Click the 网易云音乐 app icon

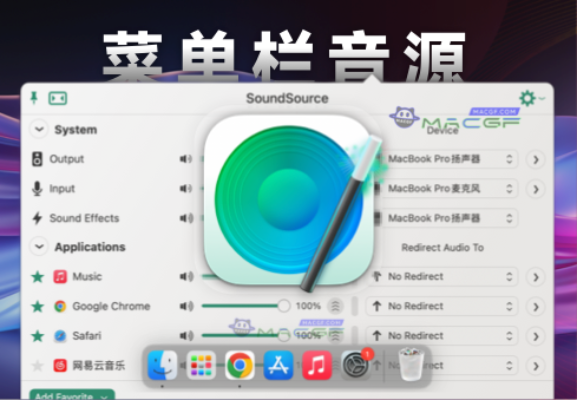(x=60, y=365)
